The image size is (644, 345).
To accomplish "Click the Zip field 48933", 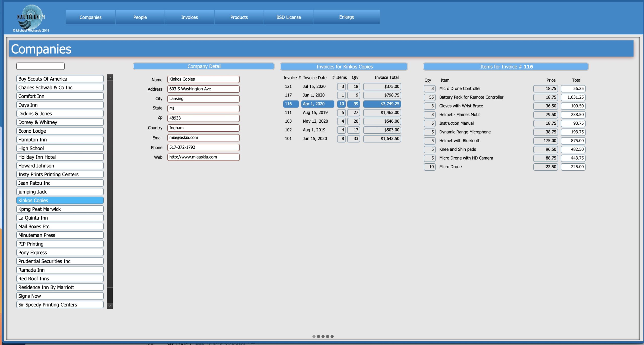I will [203, 118].
